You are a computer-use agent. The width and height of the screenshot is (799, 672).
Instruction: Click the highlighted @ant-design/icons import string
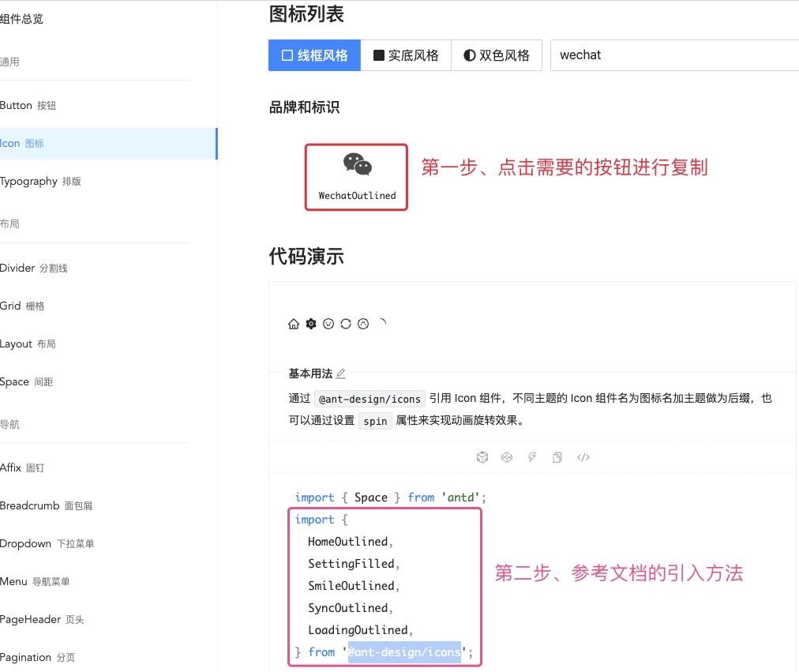pyautogui.click(x=404, y=652)
